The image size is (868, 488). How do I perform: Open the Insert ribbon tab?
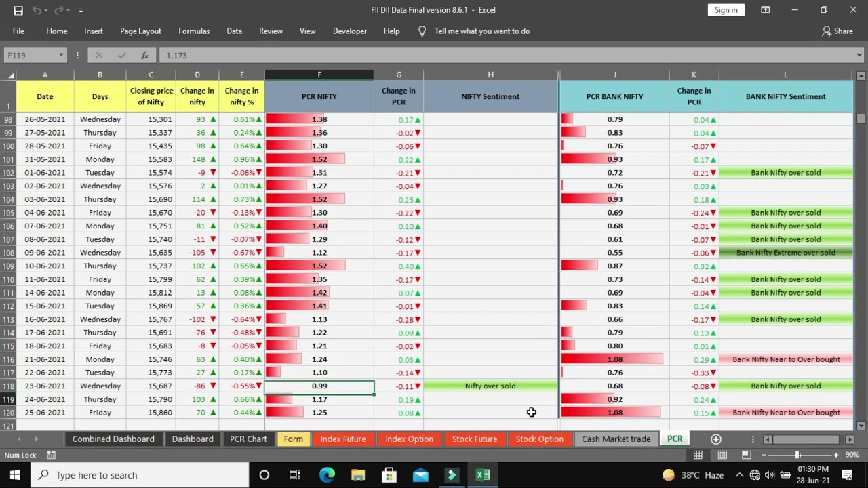[x=94, y=31]
